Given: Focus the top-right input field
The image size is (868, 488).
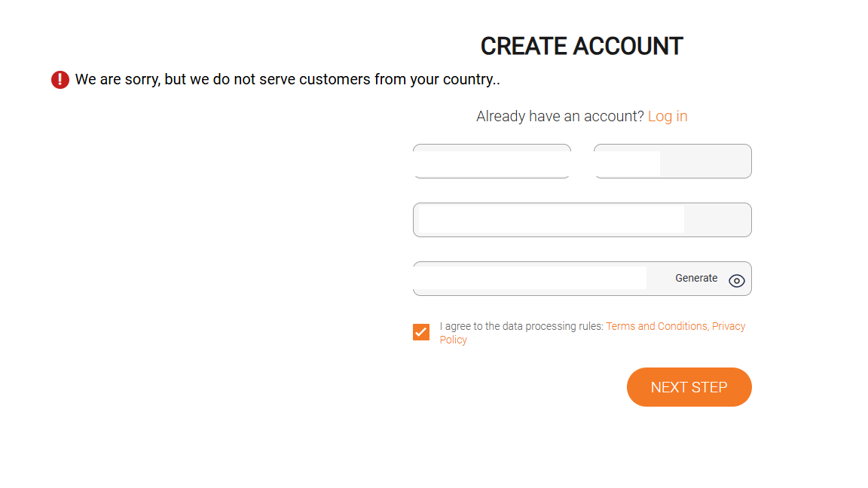Looking at the screenshot, I should point(628,161).
